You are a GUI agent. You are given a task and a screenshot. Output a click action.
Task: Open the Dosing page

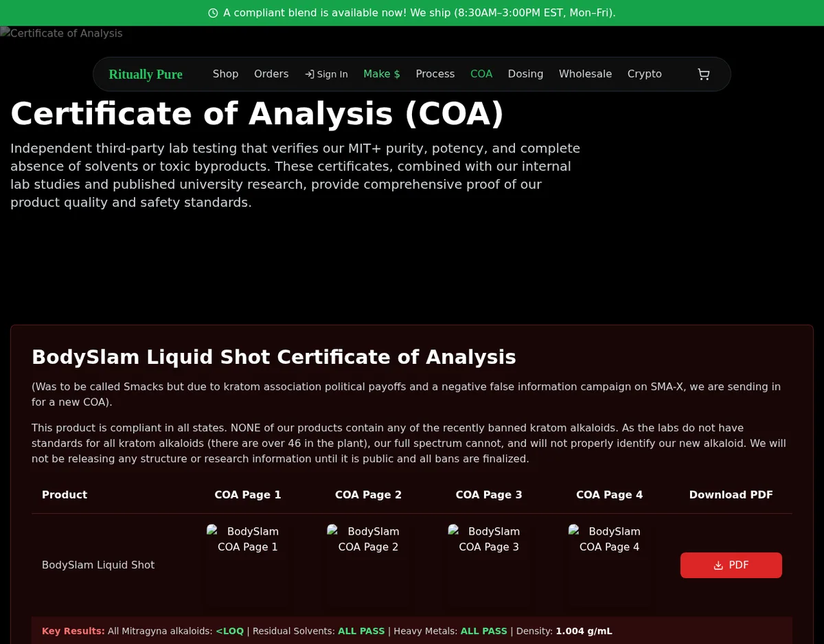[x=525, y=74]
